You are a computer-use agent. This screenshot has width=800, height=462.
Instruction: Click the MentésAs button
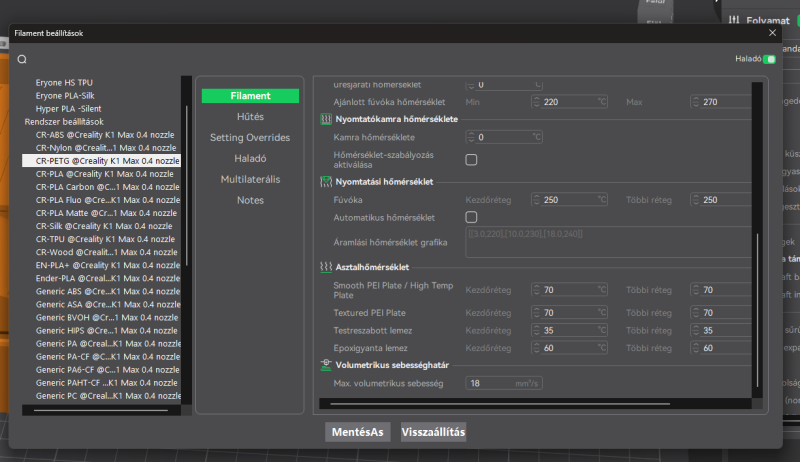click(358, 432)
